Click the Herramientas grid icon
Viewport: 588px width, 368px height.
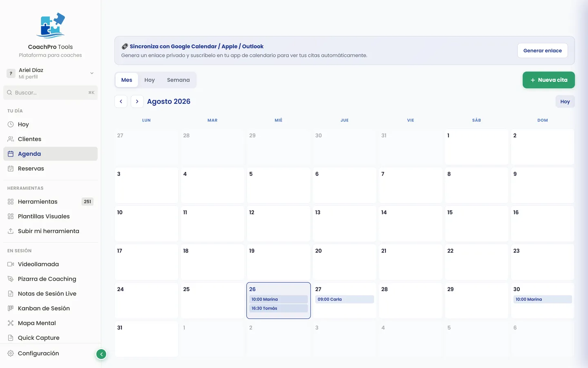[x=11, y=202]
